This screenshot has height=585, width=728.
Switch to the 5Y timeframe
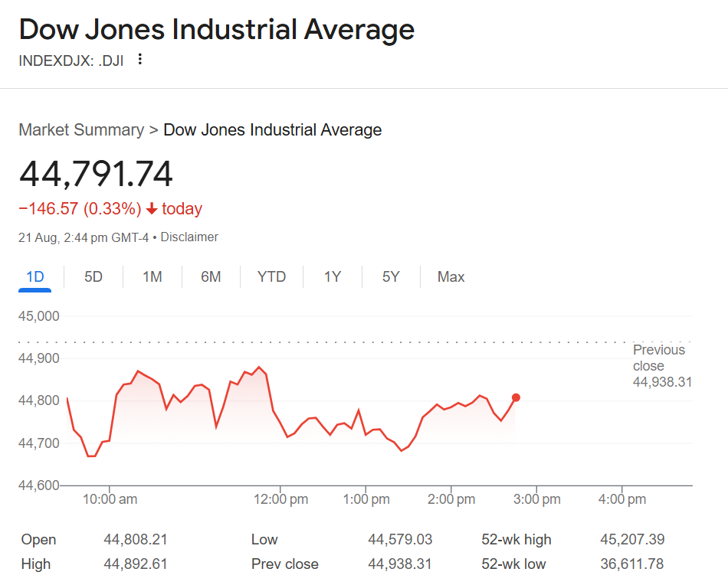pos(391,276)
